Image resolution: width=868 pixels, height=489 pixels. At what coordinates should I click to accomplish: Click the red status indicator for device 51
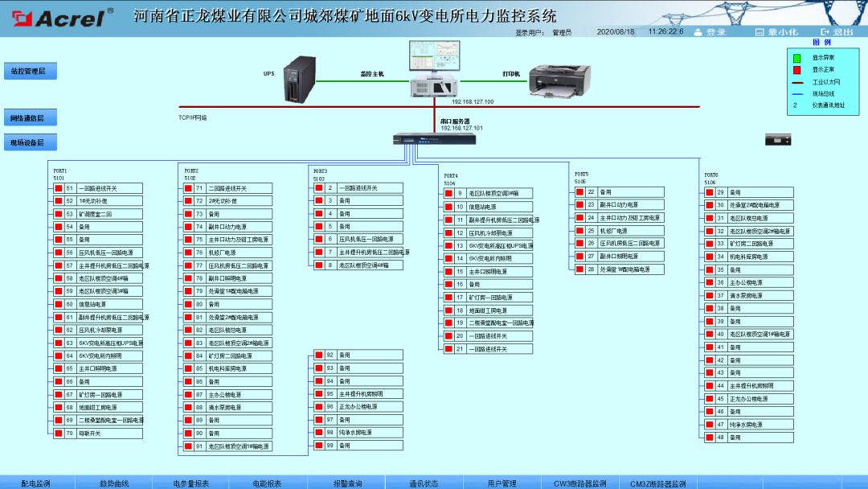58,188
